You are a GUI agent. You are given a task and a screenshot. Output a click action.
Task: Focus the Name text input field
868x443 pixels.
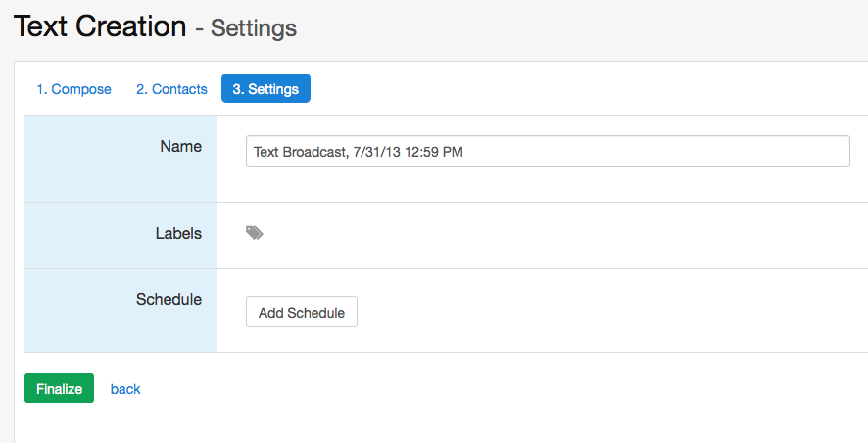click(547, 151)
